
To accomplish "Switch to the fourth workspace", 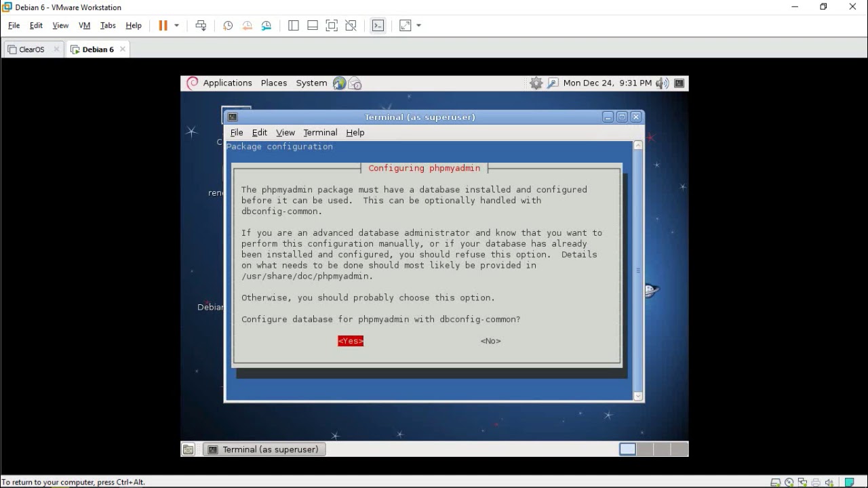I will [679, 449].
